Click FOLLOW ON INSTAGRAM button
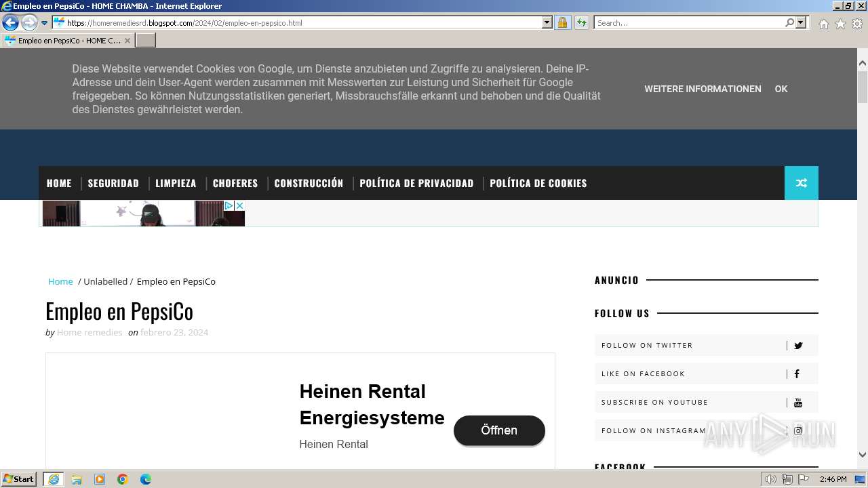The image size is (868, 488). point(707,430)
